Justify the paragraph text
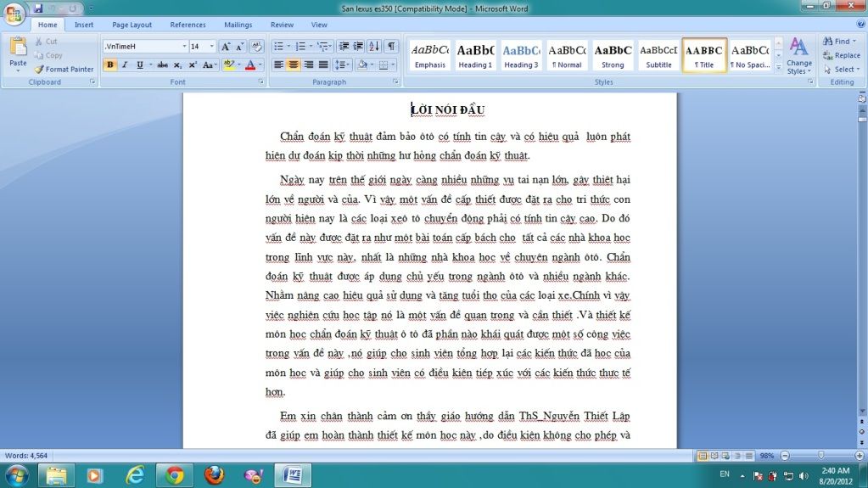Viewport: 868px width, 488px height. coord(322,65)
